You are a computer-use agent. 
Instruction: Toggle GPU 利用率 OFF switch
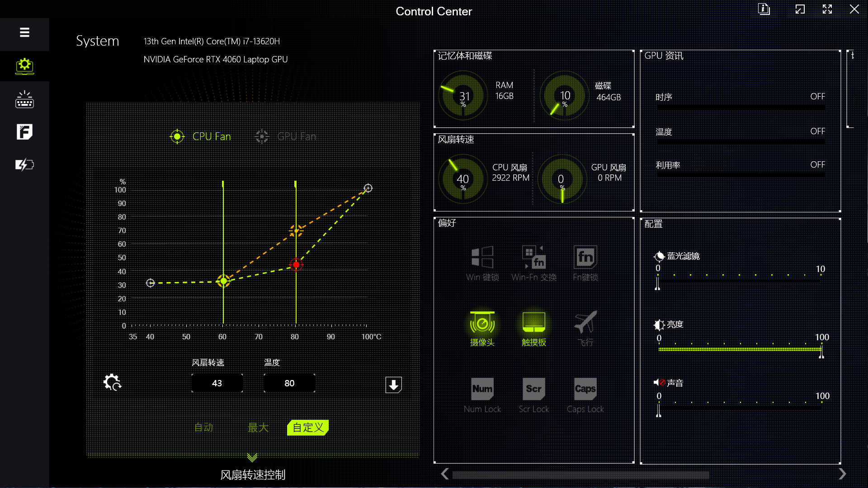(817, 165)
